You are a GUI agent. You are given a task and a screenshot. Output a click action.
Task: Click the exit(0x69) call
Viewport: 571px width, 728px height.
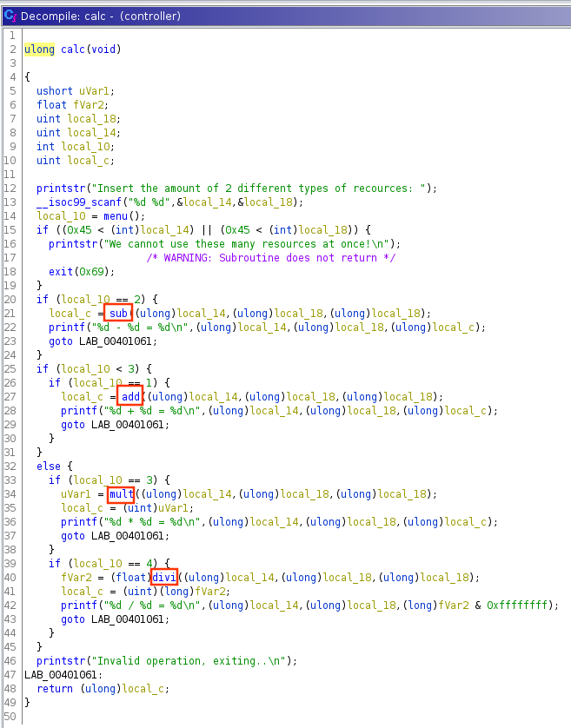[x=73, y=271]
